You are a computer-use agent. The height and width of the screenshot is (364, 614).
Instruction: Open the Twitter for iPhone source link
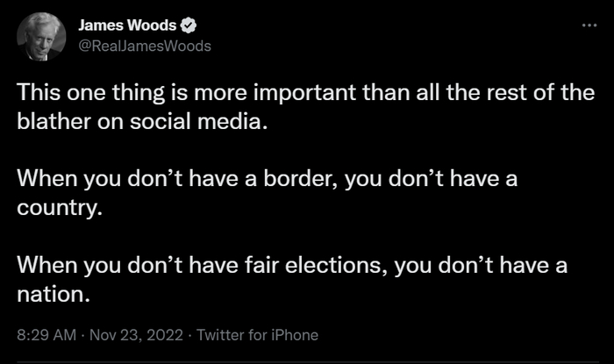(257, 334)
